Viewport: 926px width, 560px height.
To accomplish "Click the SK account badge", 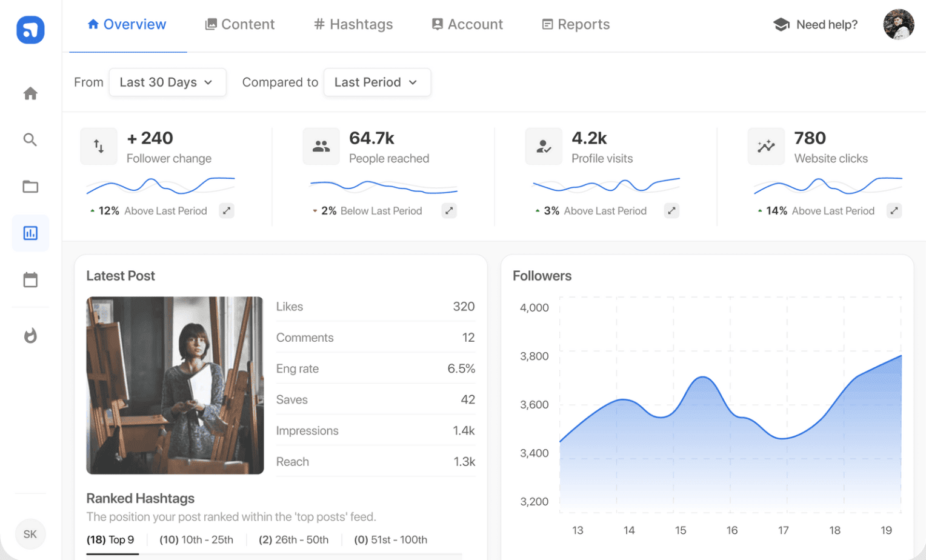I will pos(30,534).
